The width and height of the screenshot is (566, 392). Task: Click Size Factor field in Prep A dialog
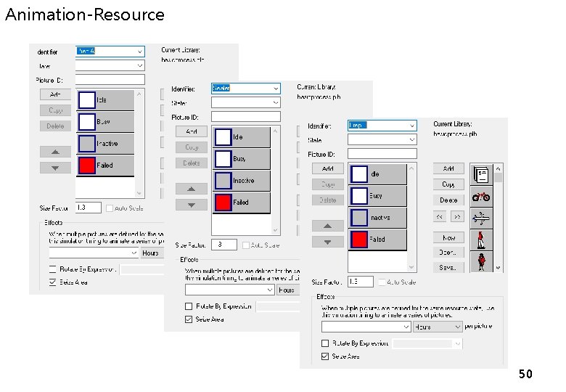tap(89, 207)
